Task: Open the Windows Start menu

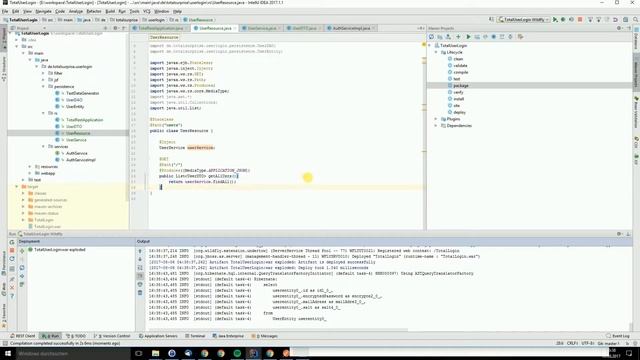Action: click(8, 353)
